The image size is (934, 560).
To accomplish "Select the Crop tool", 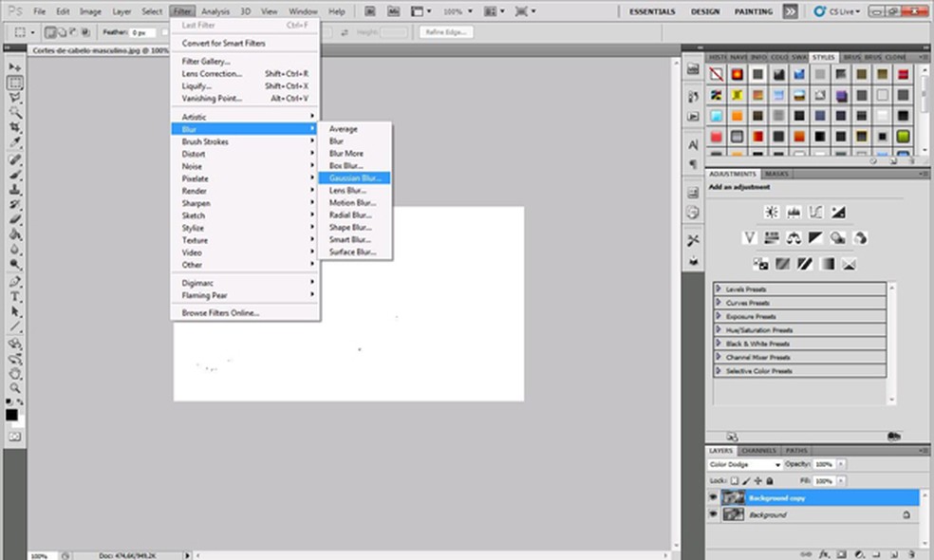I will tap(15, 127).
